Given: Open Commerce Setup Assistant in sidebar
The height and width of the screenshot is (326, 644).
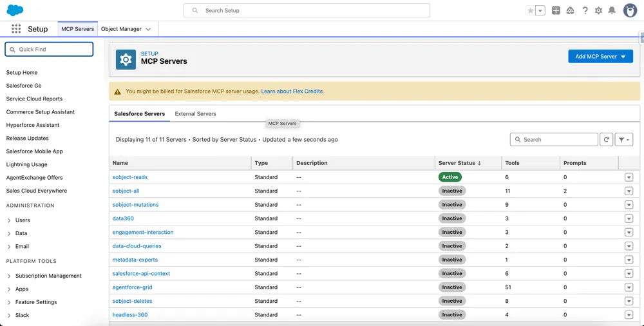Looking at the screenshot, I should pos(40,112).
